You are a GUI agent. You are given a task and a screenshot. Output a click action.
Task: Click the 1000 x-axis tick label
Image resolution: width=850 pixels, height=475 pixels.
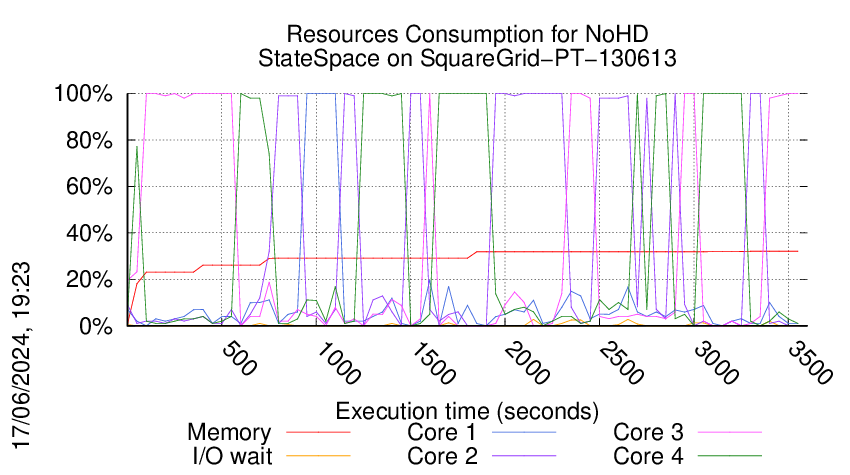(x=338, y=363)
